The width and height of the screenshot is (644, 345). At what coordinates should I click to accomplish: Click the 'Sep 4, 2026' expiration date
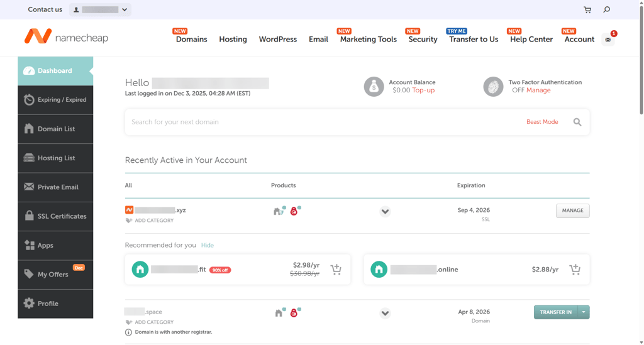point(474,210)
